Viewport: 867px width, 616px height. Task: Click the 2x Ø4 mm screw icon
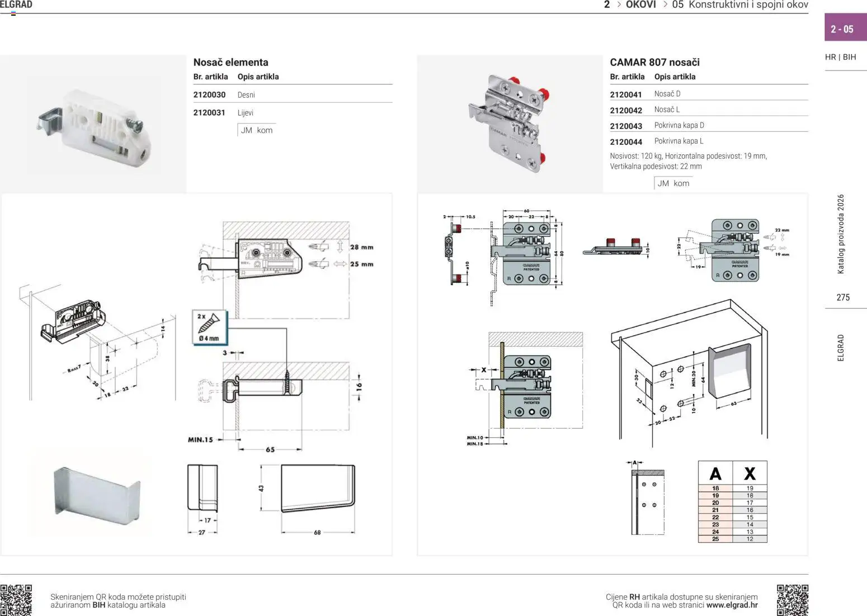point(210,327)
